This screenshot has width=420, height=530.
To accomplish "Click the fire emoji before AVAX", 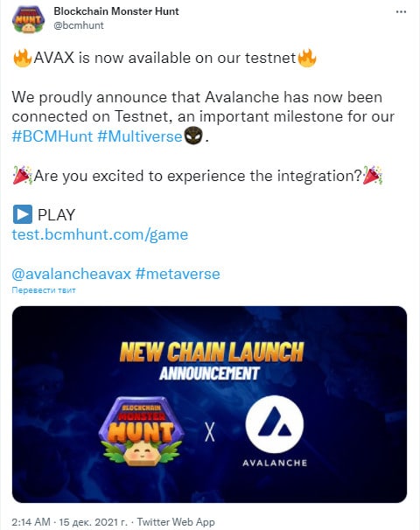I will 23,58.
